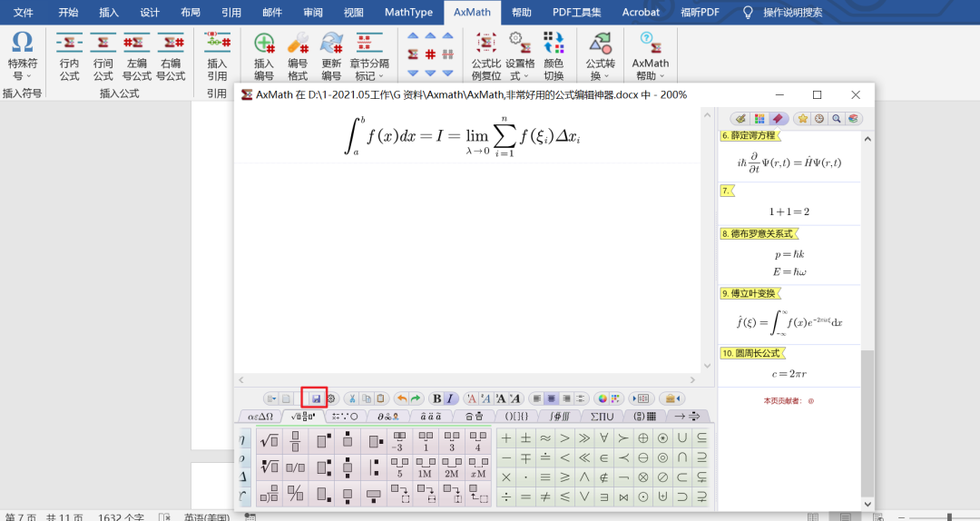Click the scissors cut icon
This screenshot has width=980, height=521.
pos(351,398)
